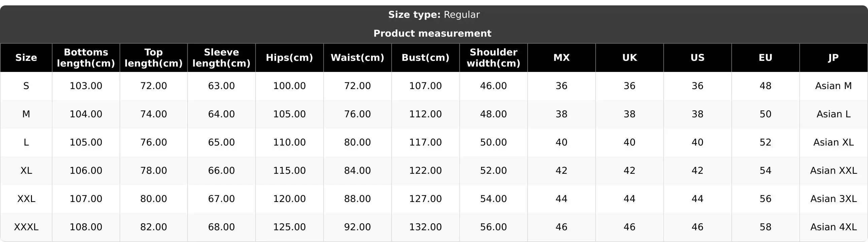This screenshot has width=868, height=242.
Task: Click the XL size row label
Action: pyautogui.click(x=26, y=170)
